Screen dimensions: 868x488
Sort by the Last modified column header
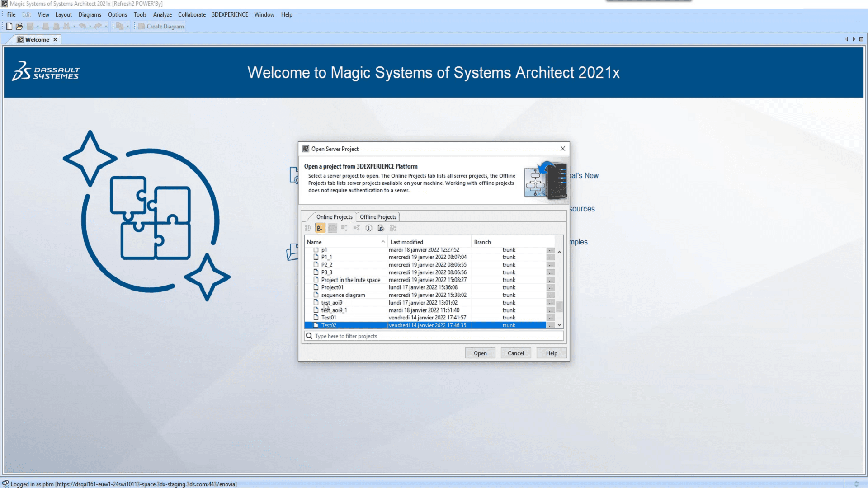coord(429,242)
